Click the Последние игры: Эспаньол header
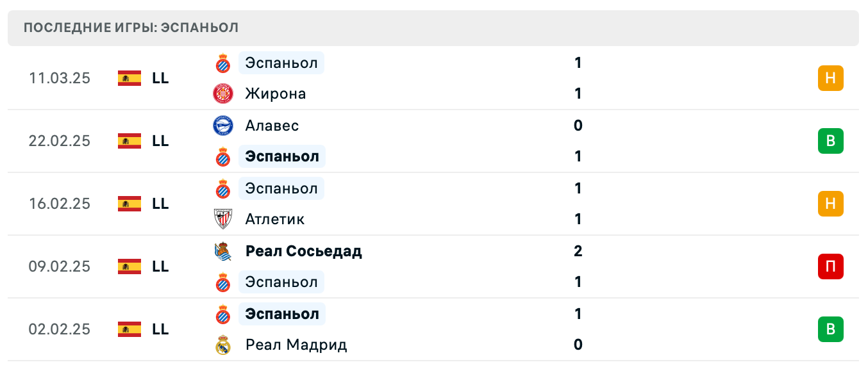Viewport: 868px width, 369px height. 131,28
